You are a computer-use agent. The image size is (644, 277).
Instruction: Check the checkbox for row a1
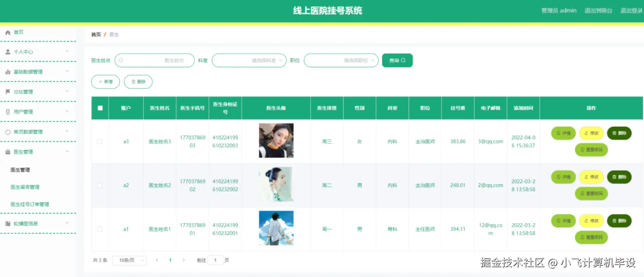100,229
